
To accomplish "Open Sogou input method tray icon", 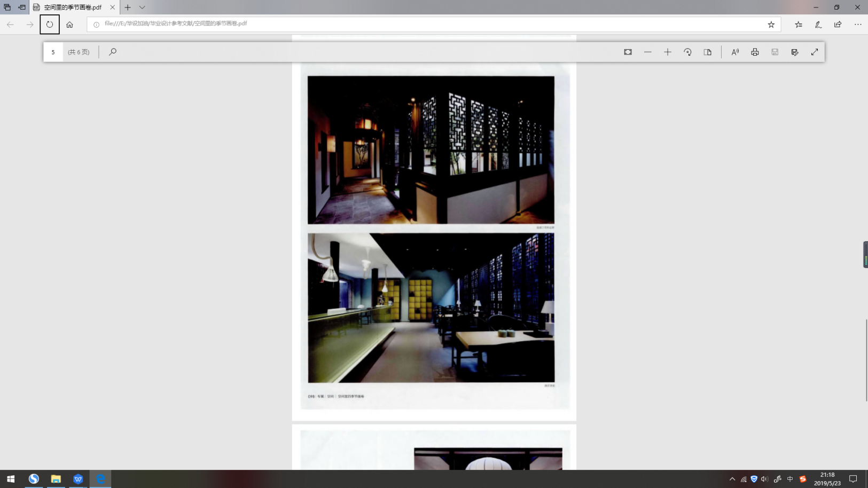I will pos(802,479).
